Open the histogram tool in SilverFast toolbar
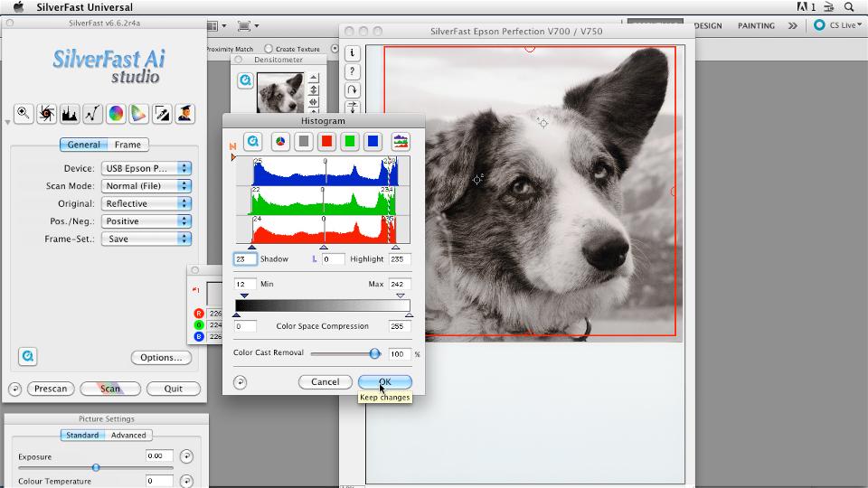The width and height of the screenshot is (868, 488). click(x=70, y=114)
